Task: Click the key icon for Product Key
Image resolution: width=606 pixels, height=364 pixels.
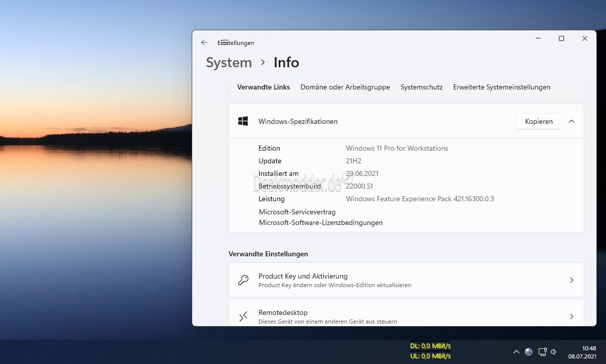Action: coord(243,280)
